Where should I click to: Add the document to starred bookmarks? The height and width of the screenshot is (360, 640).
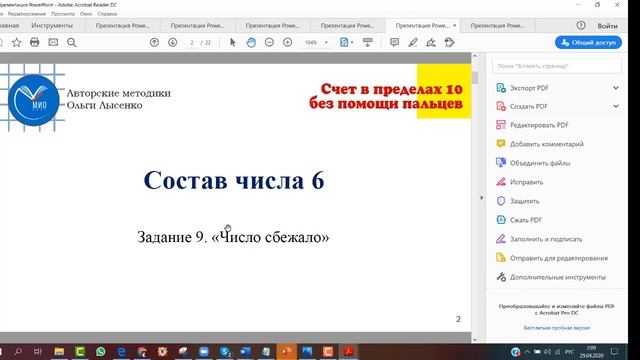coord(16,42)
